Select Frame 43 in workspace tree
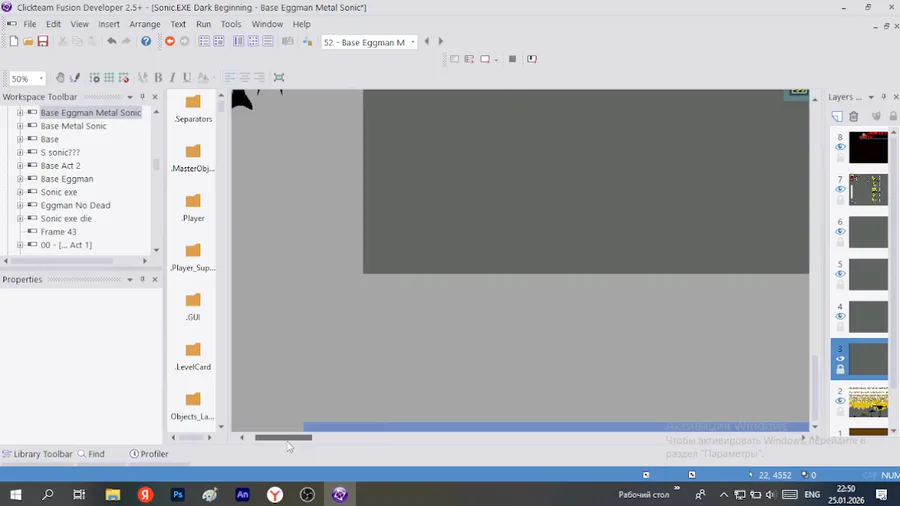This screenshot has height=506, width=900. [58, 232]
